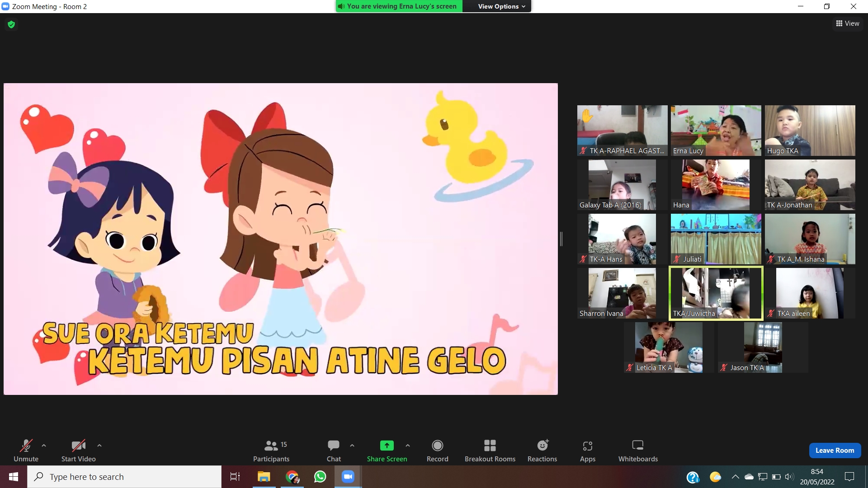The width and height of the screenshot is (868, 488).
Task: Click the Get Help tray icon
Action: 693,477
